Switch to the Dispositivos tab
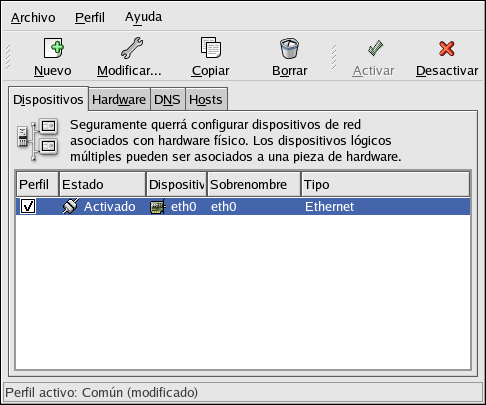This screenshot has width=486, height=405. 48,99
